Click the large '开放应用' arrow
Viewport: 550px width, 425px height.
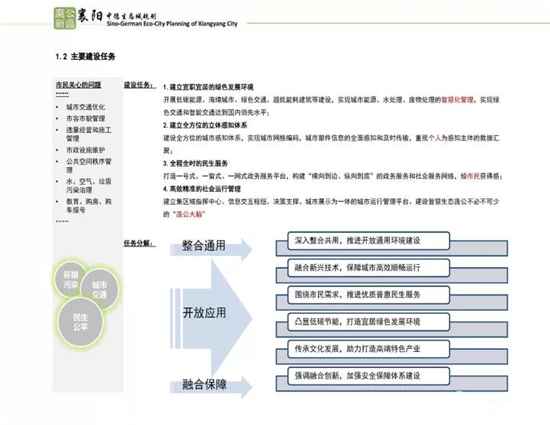(211, 318)
